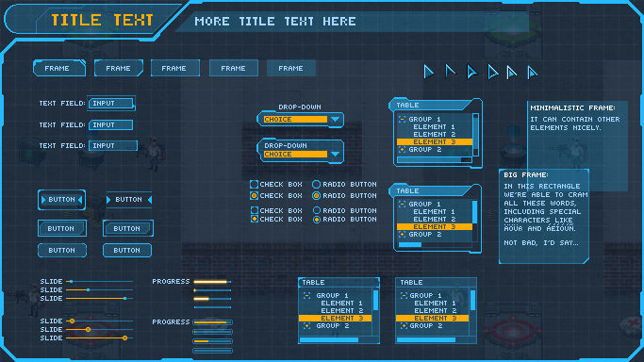Untick the smaller checked CHECK BOX
Image resolution: width=644 pixels, height=362 pixels.
coord(255,219)
